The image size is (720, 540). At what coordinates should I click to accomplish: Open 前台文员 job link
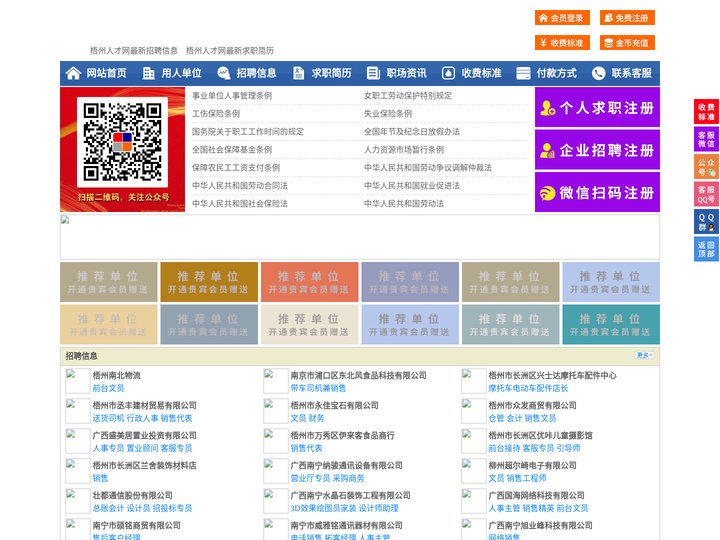pyautogui.click(x=108, y=388)
